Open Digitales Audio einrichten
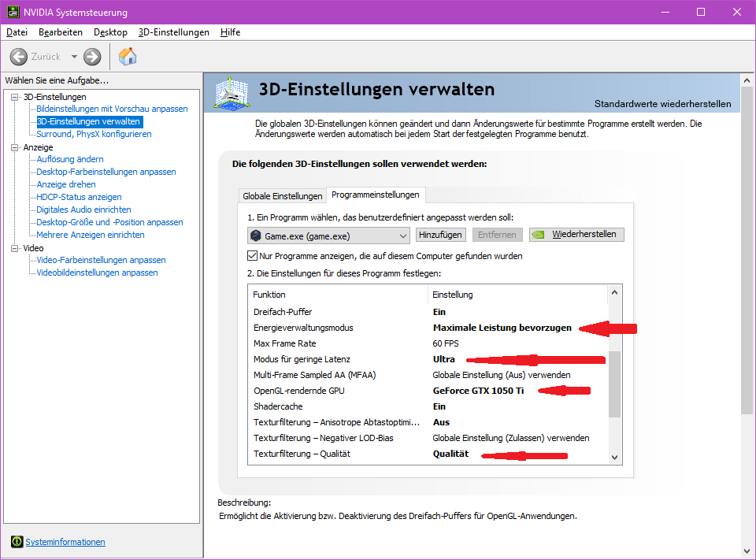Image resolution: width=756 pixels, height=560 pixels. [84, 210]
